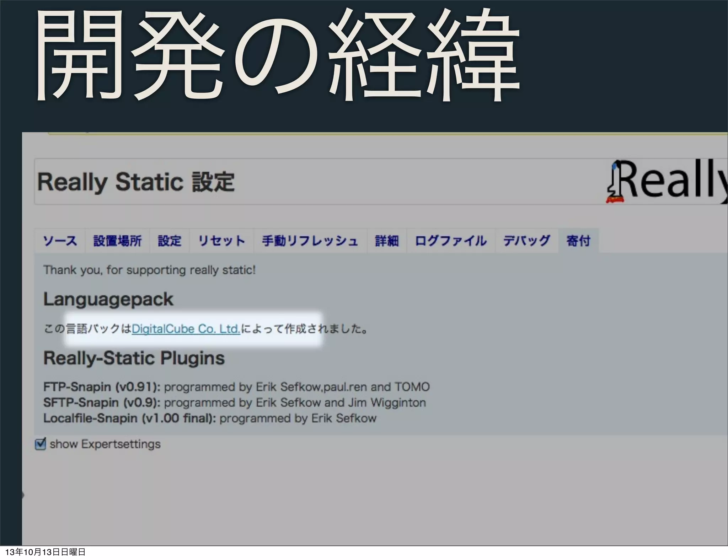Click the show Expertsettings label
Viewport: 728px width, 560px height.
click(105, 444)
